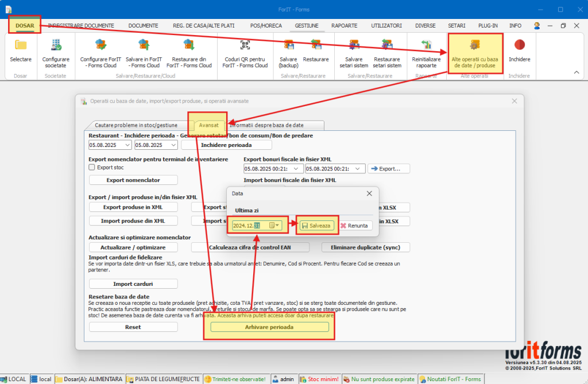This screenshot has height=384, width=588.
Task: Switch to Informatii despre baza de date tab
Action: tap(266, 125)
